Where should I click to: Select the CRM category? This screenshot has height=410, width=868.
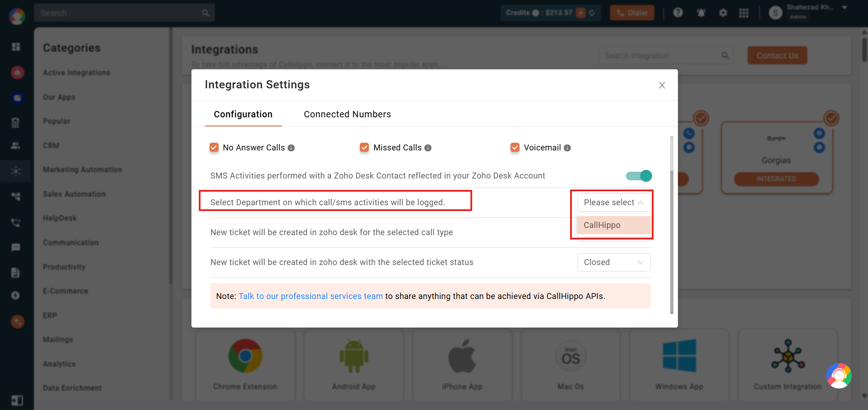(x=51, y=145)
